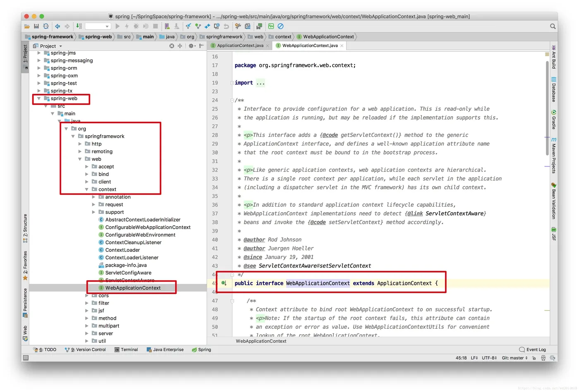Open the 9: Version Control tool window
This screenshot has height=392, width=579.
tap(85, 350)
